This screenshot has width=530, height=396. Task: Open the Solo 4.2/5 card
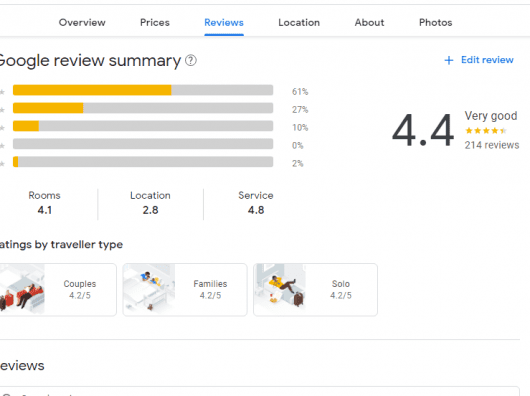tap(315, 290)
